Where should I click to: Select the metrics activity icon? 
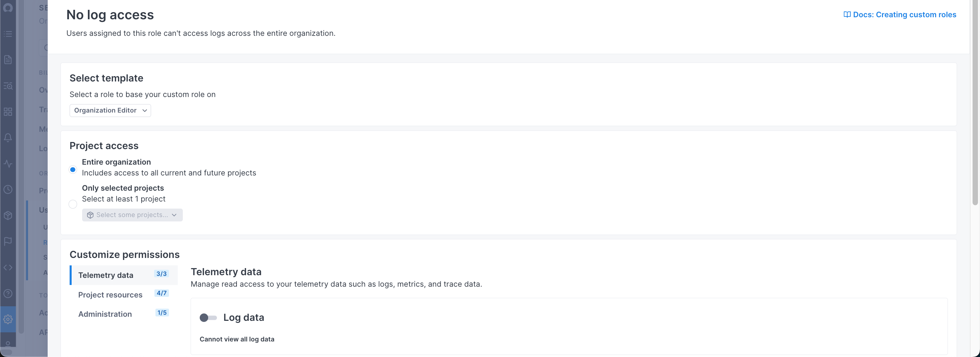pos(8,164)
